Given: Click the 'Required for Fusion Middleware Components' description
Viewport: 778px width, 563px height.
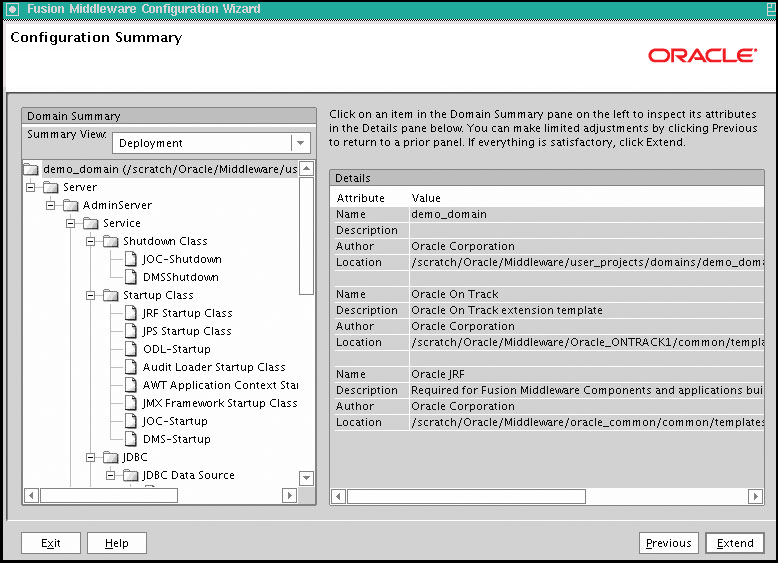Looking at the screenshot, I should click(587, 390).
